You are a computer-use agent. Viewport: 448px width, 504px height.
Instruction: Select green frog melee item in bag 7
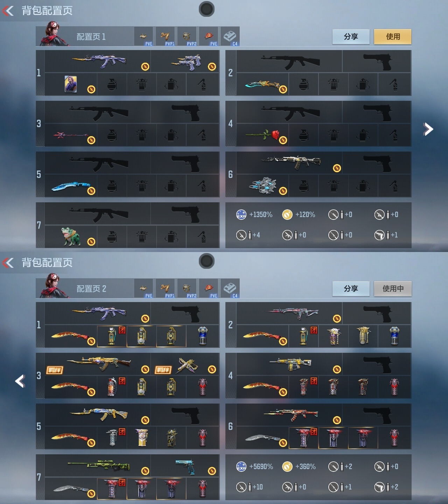click(x=71, y=237)
